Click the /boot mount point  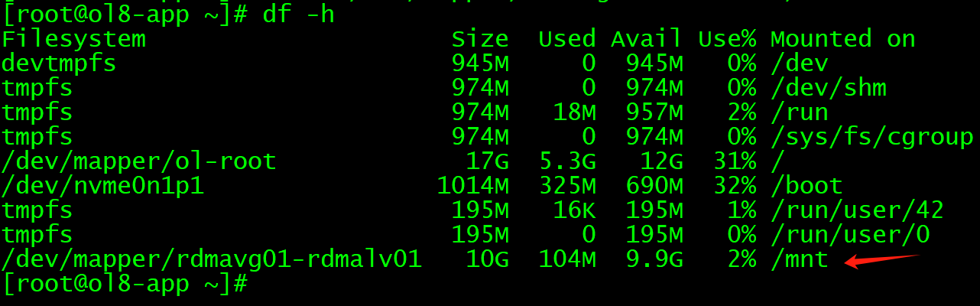coord(806,186)
